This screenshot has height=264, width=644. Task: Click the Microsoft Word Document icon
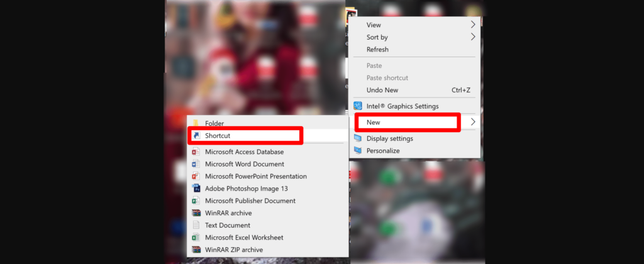[x=196, y=164]
